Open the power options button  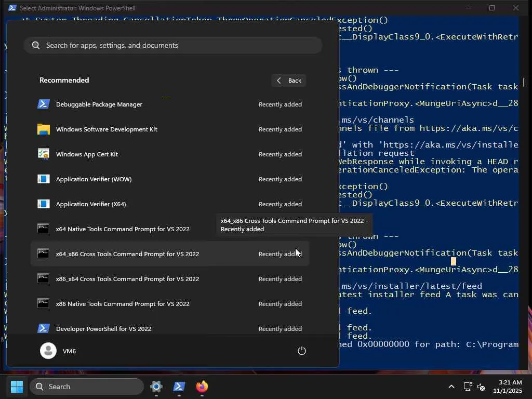302,351
